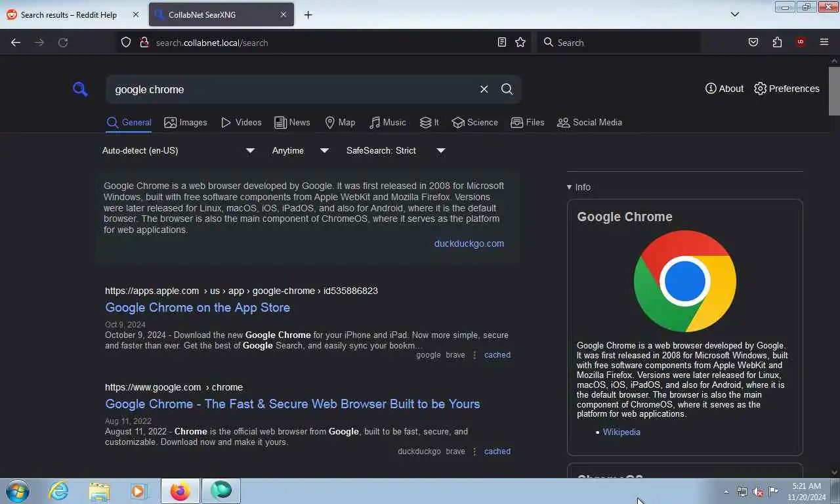Select the General category tab
The height and width of the screenshot is (504, 840).
click(x=129, y=122)
